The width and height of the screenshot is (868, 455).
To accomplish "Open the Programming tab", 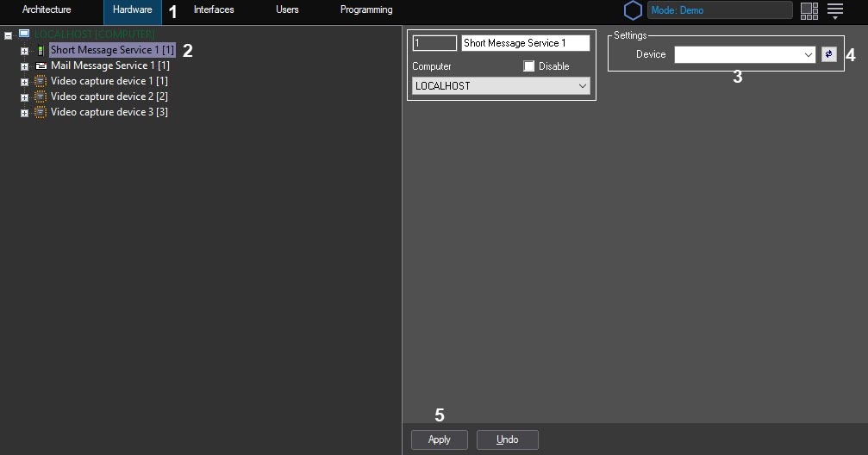I will (x=366, y=9).
